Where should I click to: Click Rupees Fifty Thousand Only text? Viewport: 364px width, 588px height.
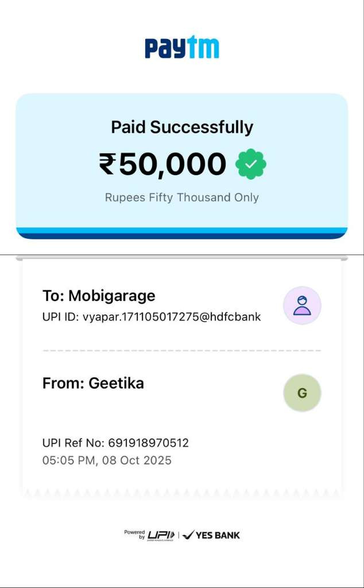point(182,198)
